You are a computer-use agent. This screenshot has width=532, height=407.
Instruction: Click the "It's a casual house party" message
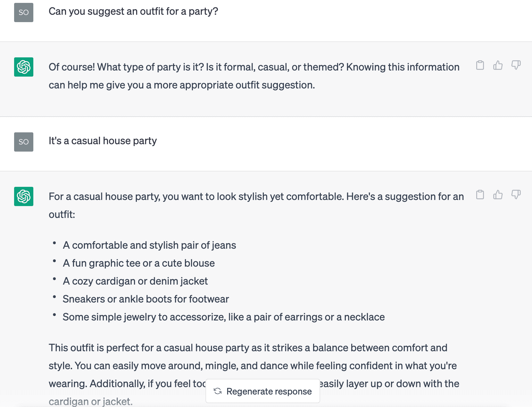pyautogui.click(x=103, y=141)
